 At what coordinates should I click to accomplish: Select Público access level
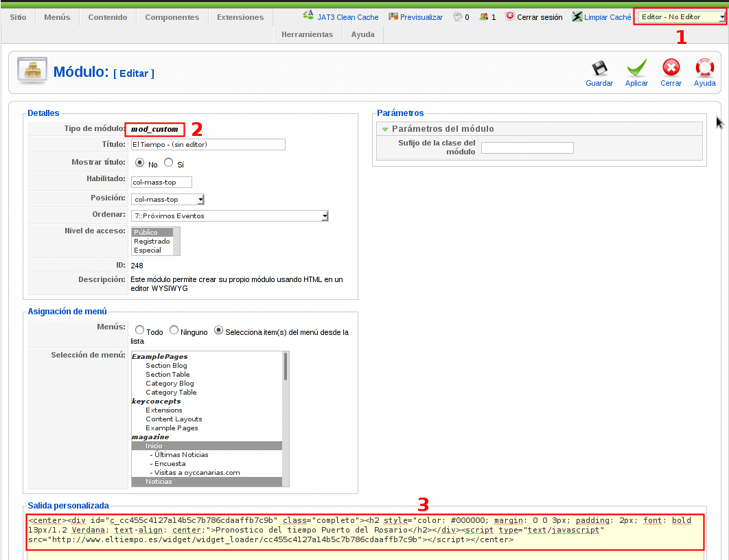pos(152,232)
